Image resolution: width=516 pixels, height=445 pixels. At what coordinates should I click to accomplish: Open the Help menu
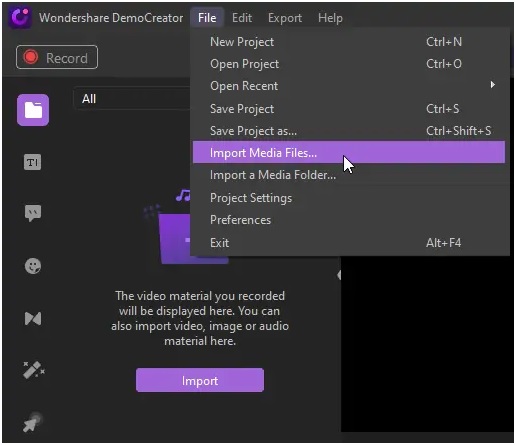click(330, 18)
